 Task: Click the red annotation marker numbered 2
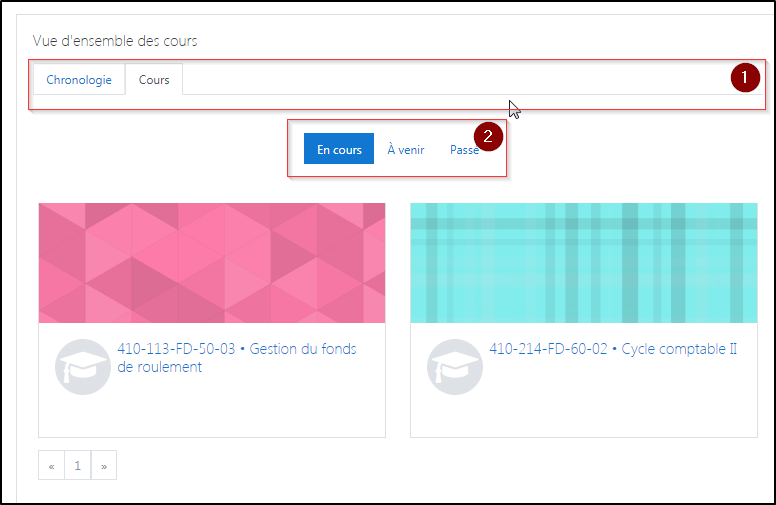[487, 137]
